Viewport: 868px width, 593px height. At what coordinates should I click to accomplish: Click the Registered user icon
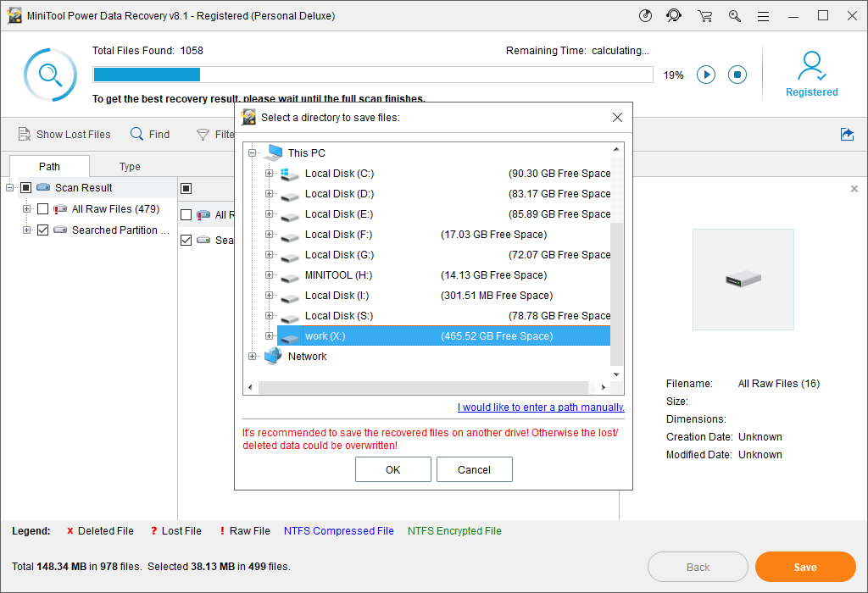[x=811, y=66]
